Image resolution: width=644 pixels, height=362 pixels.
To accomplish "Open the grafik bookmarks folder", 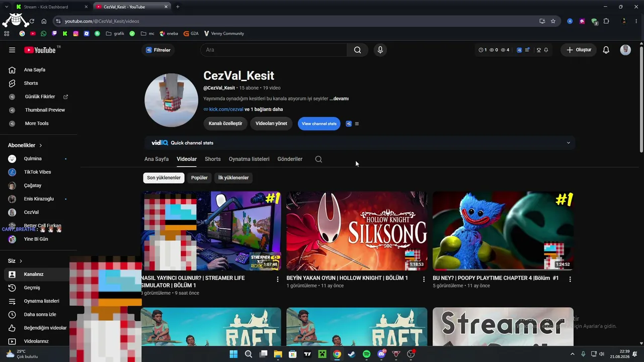I will pyautogui.click(x=115, y=34).
